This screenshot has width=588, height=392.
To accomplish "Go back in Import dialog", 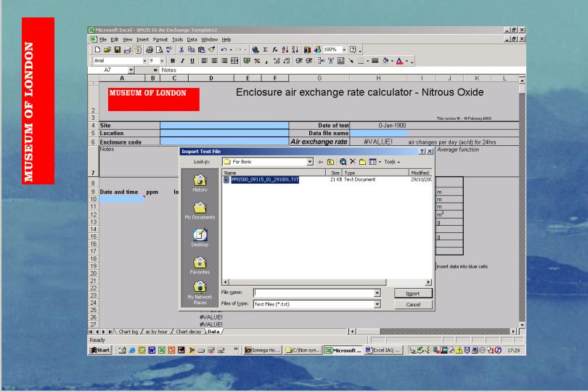I will pyautogui.click(x=320, y=162).
